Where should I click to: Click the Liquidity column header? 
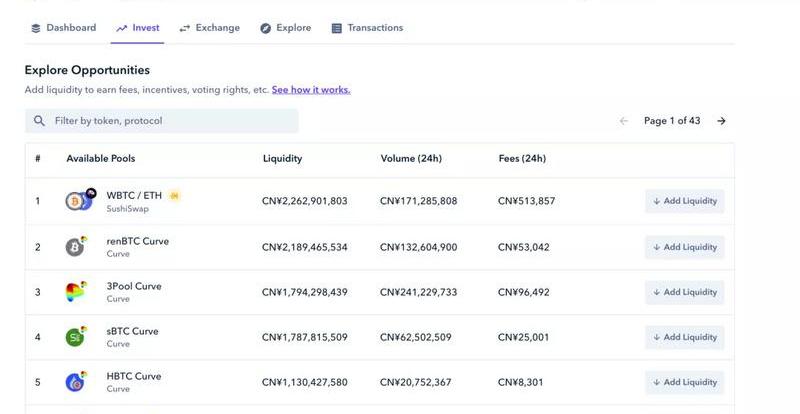point(283,159)
